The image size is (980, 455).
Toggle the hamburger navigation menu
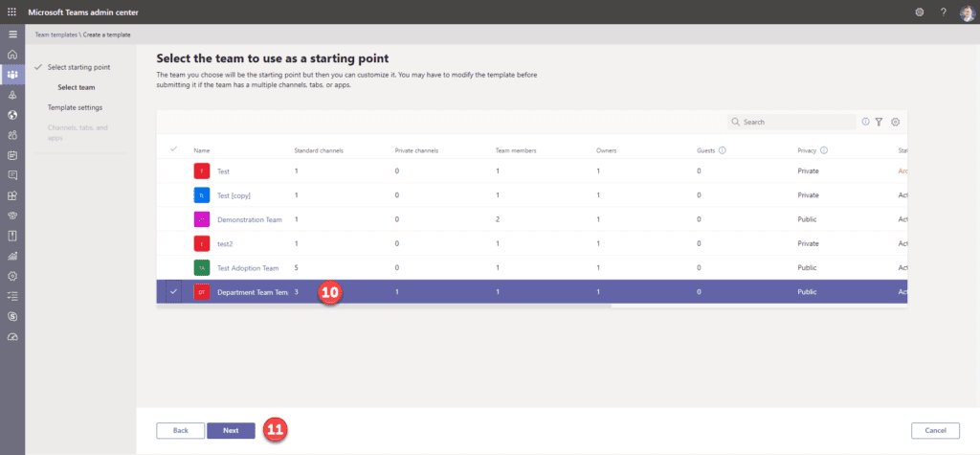(x=12, y=34)
